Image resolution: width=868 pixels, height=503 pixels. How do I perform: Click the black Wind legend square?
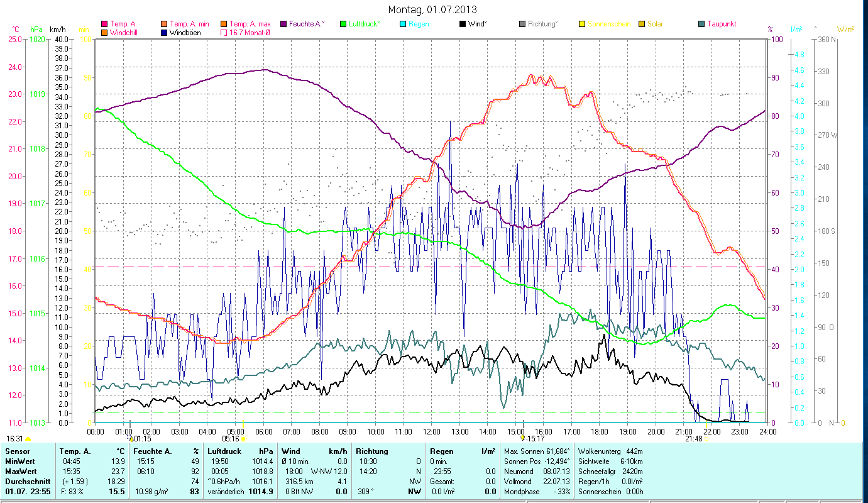(x=462, y=24)
